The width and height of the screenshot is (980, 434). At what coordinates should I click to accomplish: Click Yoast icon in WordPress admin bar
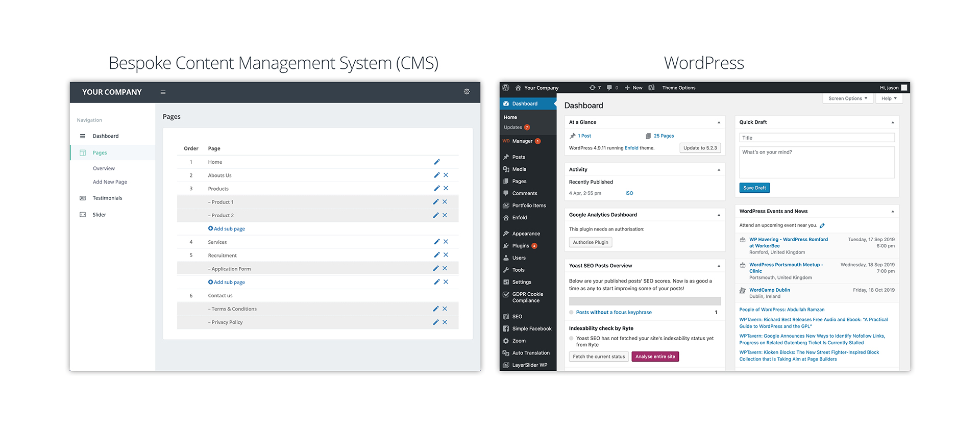(651, 88)
